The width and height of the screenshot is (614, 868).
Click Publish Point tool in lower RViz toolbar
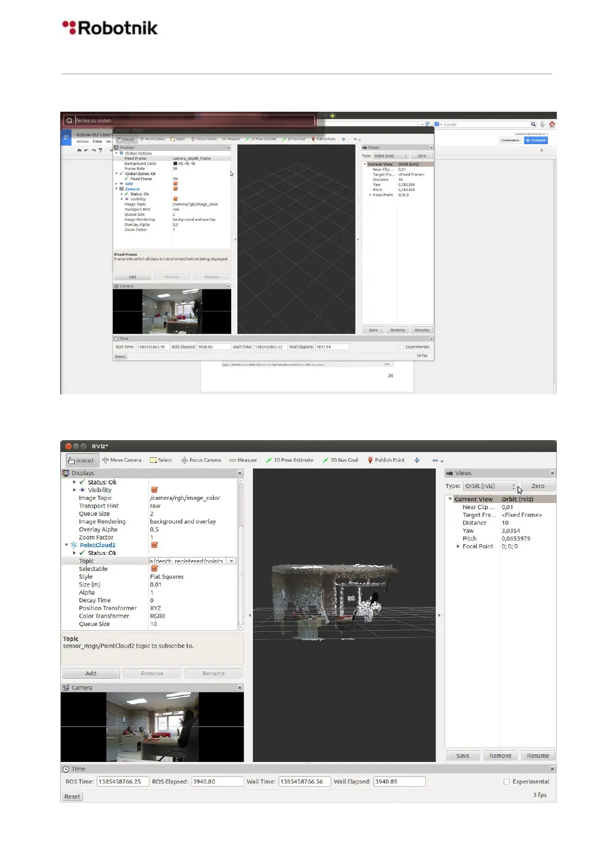tap(386, 460)
